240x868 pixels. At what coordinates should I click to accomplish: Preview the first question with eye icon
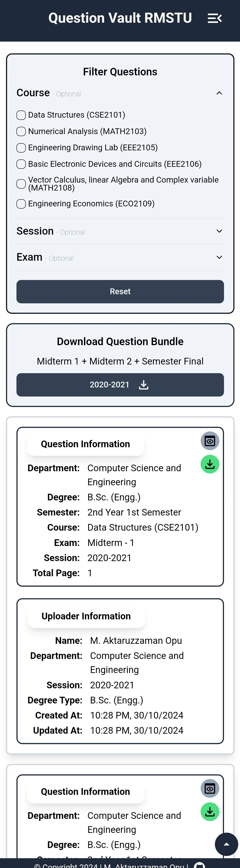(210, 441)
